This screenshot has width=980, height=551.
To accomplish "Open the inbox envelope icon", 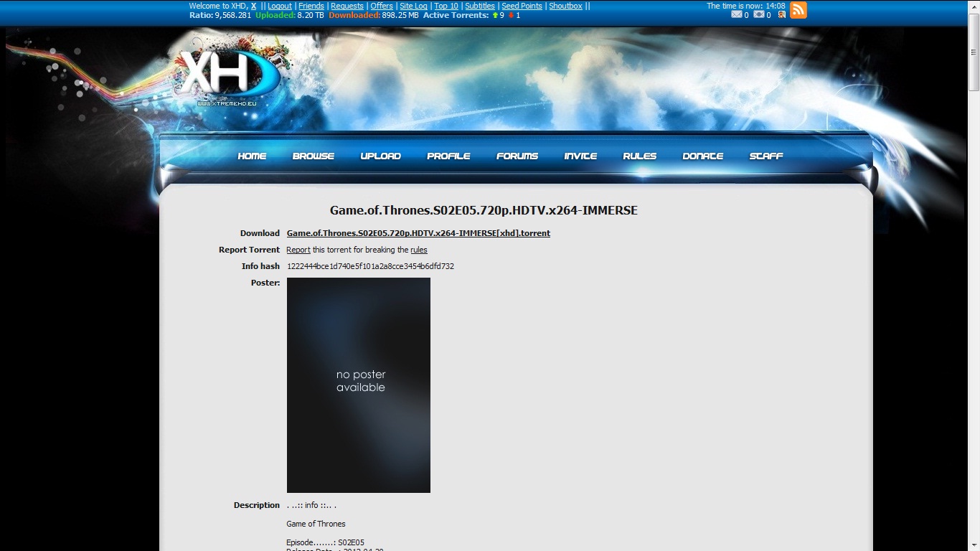I will [736, 14].
